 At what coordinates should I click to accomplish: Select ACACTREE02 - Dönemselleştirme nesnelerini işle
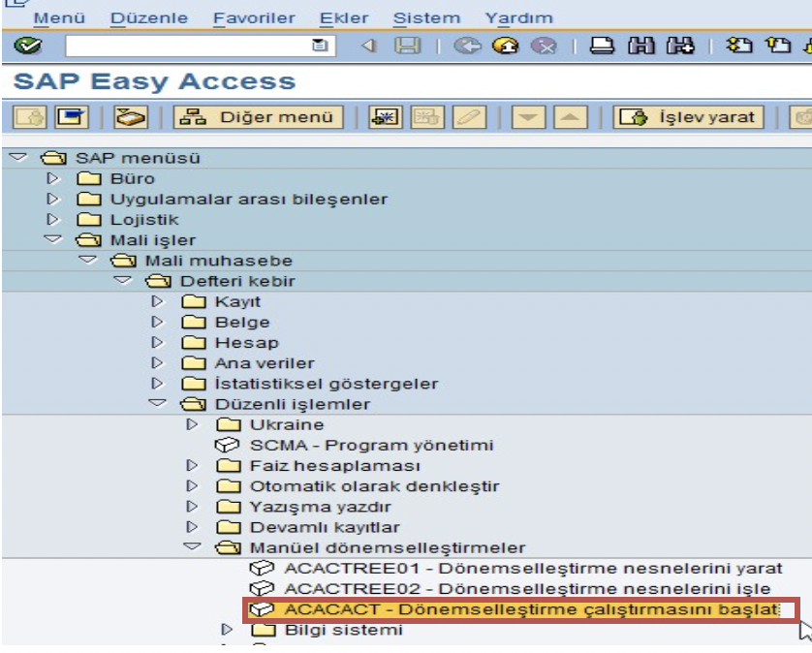pos(528,589)
